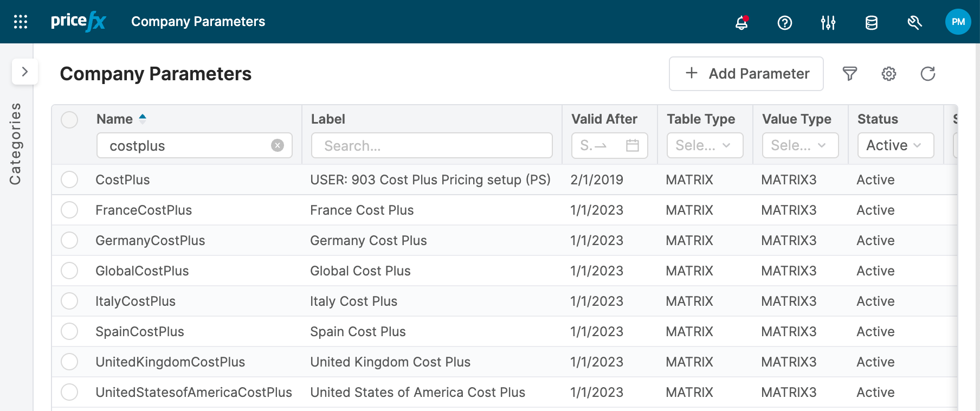Open the Value Type filter dropdown
This screenshot has height=411, width=980.
800,145
